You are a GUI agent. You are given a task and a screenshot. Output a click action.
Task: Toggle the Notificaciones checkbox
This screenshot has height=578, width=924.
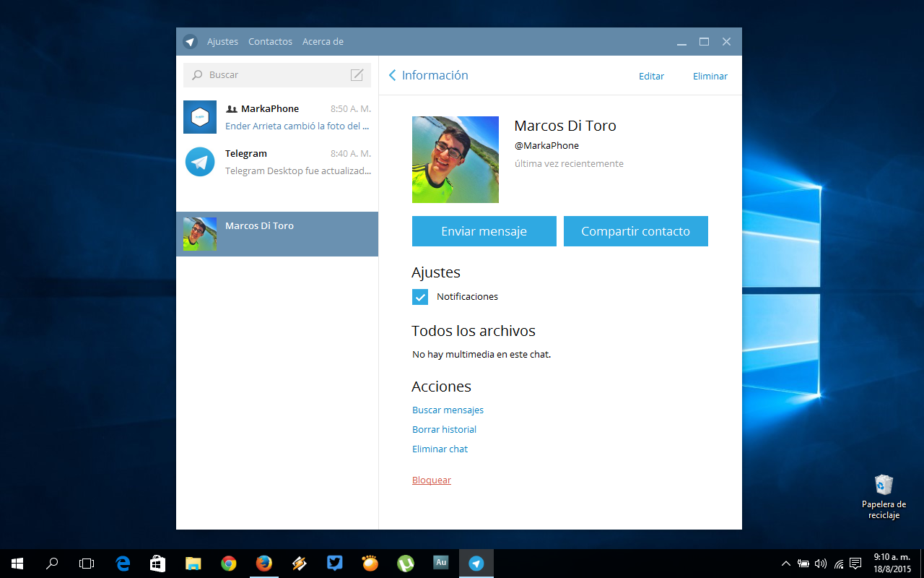click(420, 297)
